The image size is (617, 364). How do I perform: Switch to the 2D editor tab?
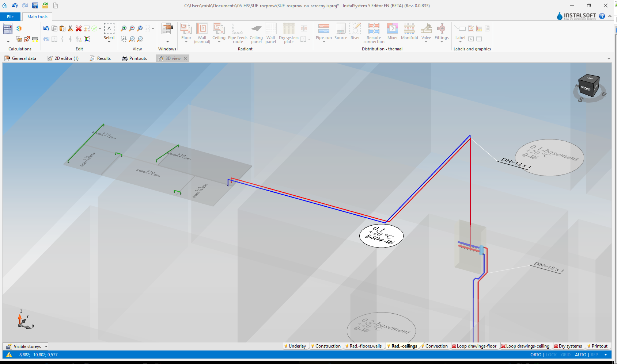(x=63, y=58)
